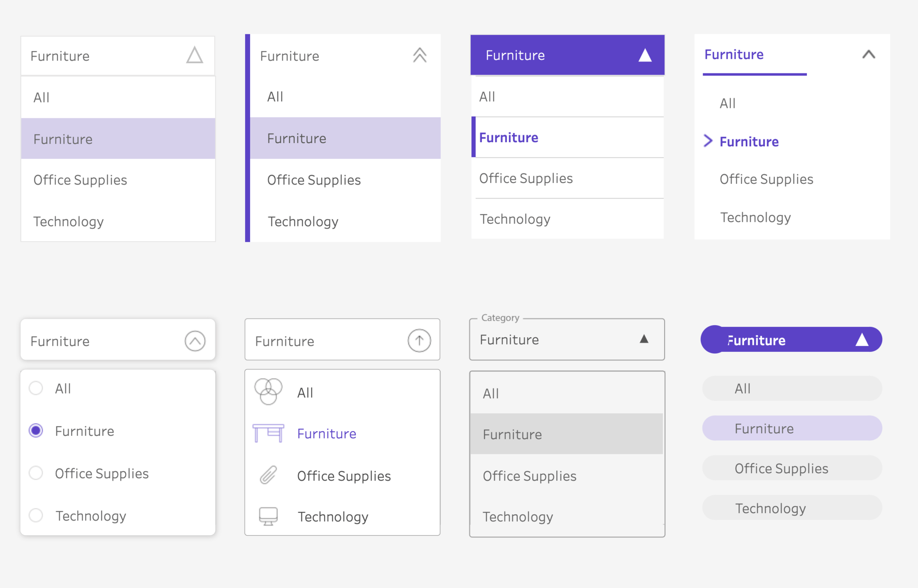Select Technology from the Category list
Screen dimensions: 918x588
coord(517,517)
